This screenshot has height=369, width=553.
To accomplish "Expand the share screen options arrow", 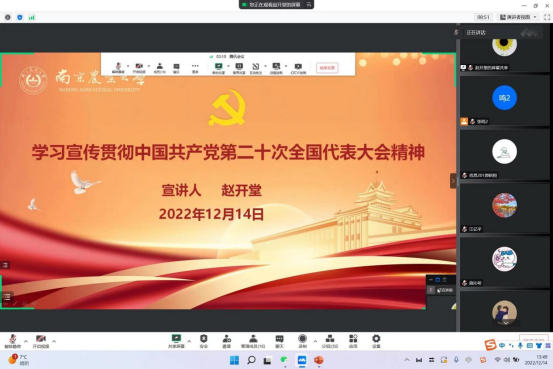I will [x=189, y=341].
